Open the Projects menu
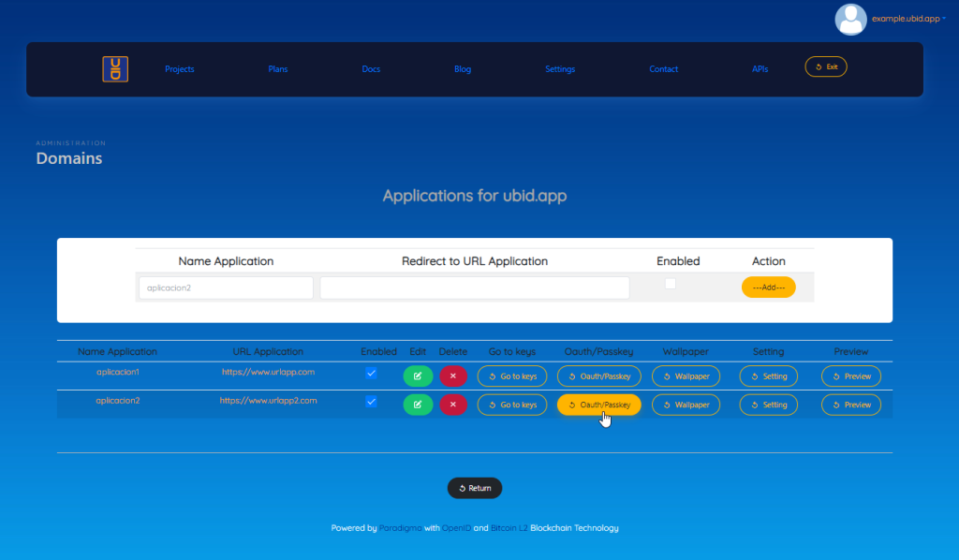The width and height of the screenshot is (959, 560). coord(179,69)
